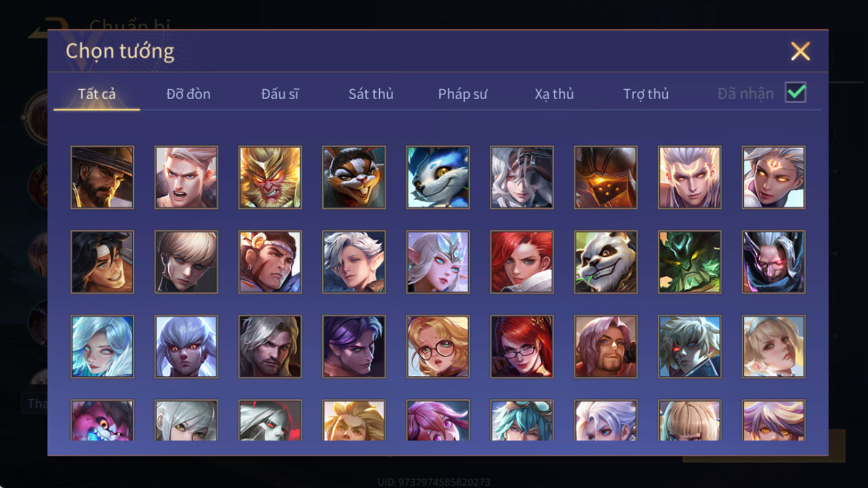The height and width of the screenshot is (488, 868).
Task: Choose the blue fox hero portrait
Action: 438,177
